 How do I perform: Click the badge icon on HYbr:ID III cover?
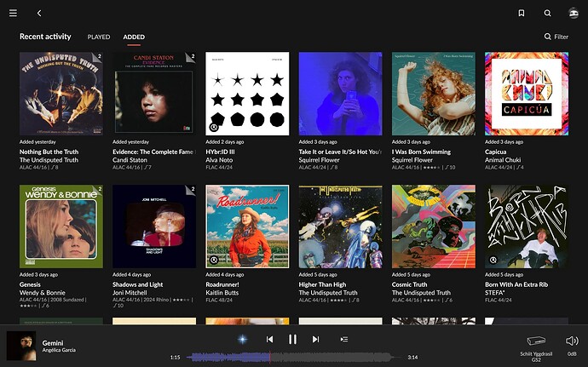point(214,128)
